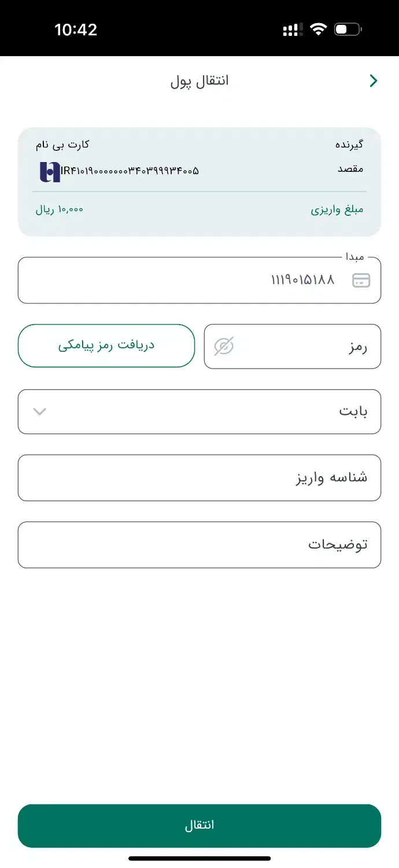
Task: Click inside the شناسه واریز input field
Action: [x=199, y=477]
